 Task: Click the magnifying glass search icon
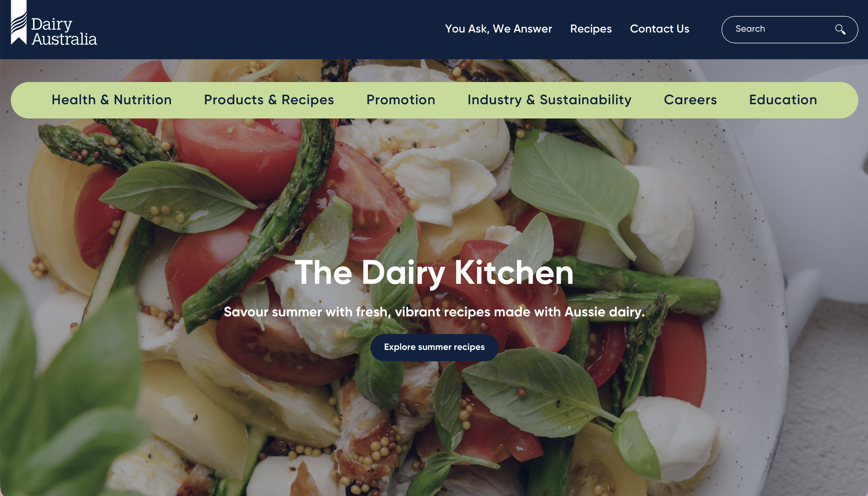840,29
